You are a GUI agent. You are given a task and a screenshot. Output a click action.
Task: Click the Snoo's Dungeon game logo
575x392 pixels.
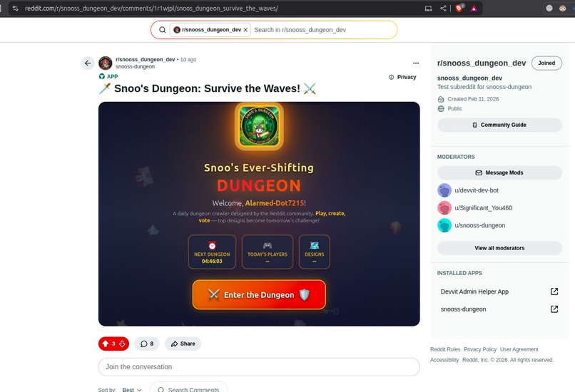[259, 126]
